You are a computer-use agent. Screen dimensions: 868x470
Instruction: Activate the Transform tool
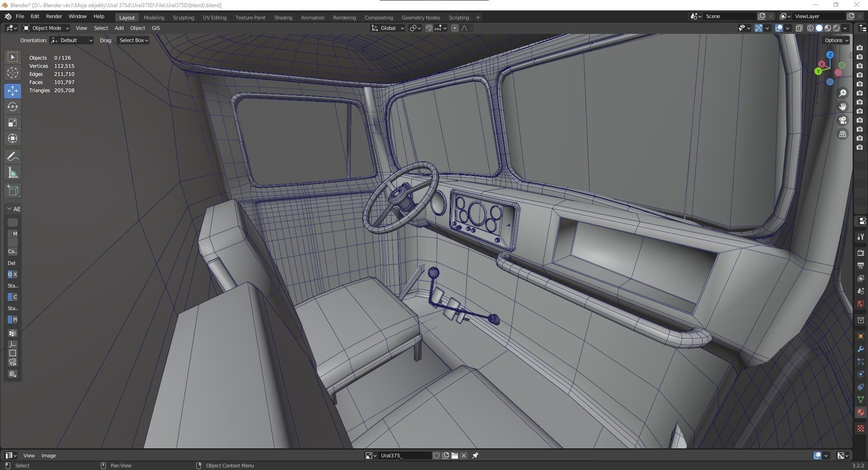pos(13,138)
